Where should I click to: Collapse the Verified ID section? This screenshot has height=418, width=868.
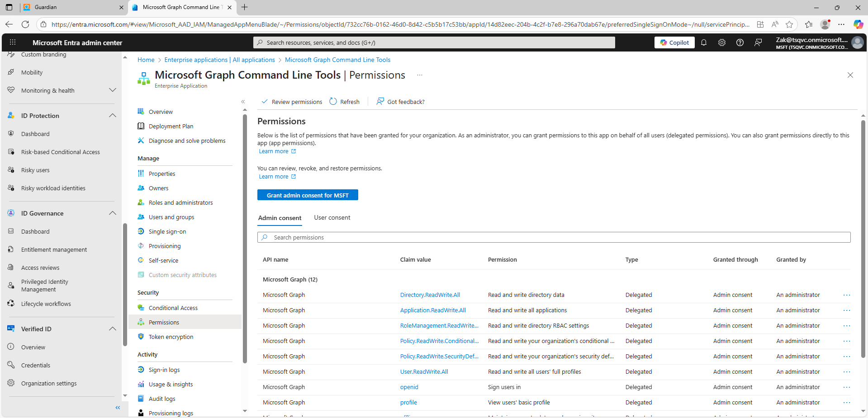[113, 329]
